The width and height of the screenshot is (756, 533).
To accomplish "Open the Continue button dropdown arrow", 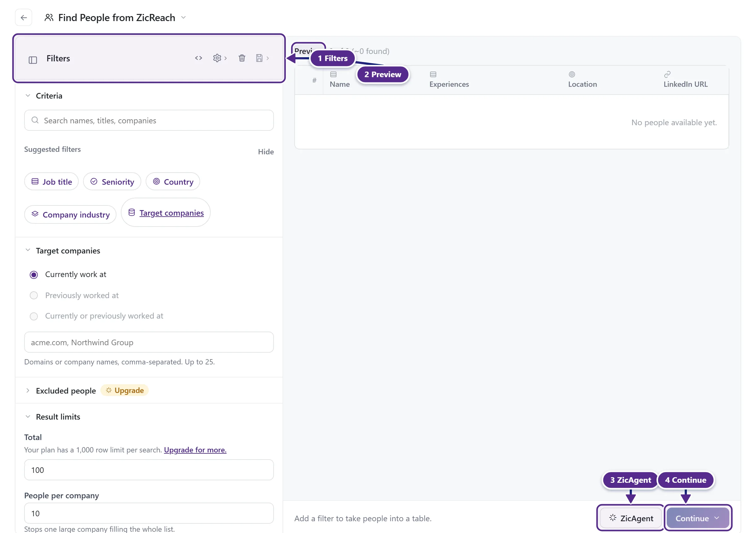I will click(717, 518).
